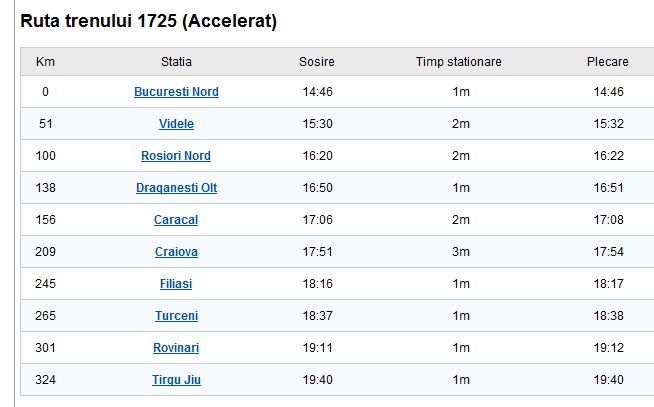The width and height of the screenshot is (654, 407).
Task: Click the 3m stop duration cell
Action: point(460,252)
